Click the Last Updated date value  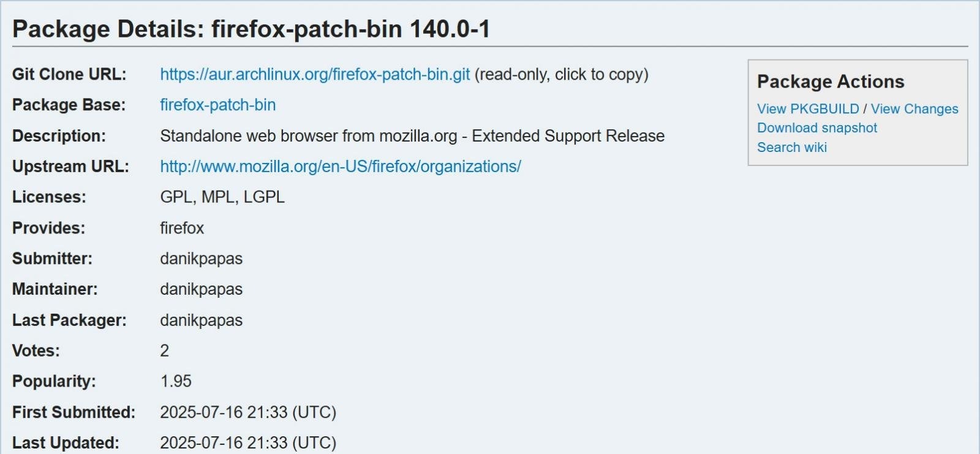pyautogui.click(x=248, y=443)
